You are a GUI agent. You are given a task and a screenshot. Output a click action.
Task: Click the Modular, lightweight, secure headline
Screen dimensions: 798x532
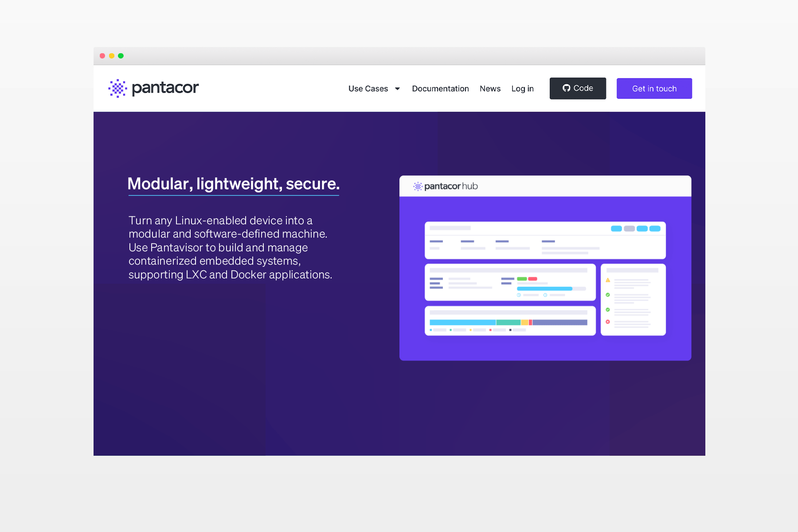pyautogui.click(x=234, y=184)
